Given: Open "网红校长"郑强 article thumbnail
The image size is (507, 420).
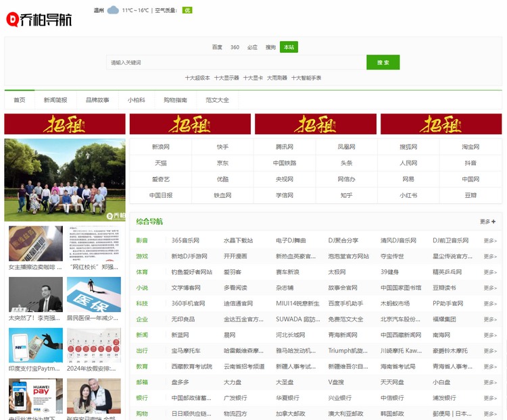Looking at the screenshot, I should pos(94,244).
